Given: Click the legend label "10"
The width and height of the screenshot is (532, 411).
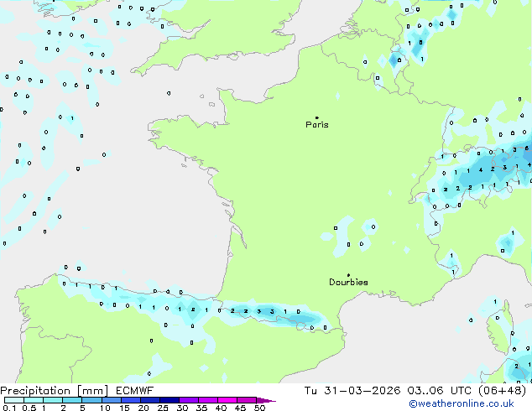Looking at the screenshot, I should click(105, 408).
